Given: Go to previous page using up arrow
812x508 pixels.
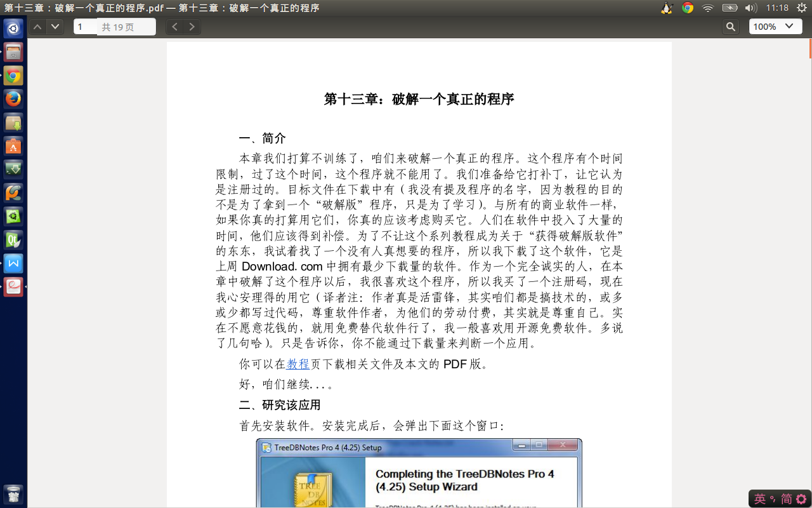Looking at the screenshot, I should pos(37,27).
